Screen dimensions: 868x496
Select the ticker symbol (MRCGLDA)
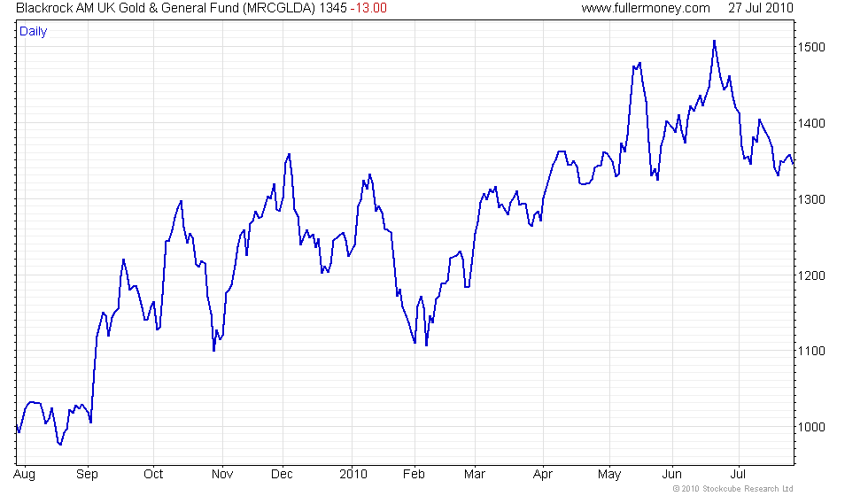pos(280,8)
